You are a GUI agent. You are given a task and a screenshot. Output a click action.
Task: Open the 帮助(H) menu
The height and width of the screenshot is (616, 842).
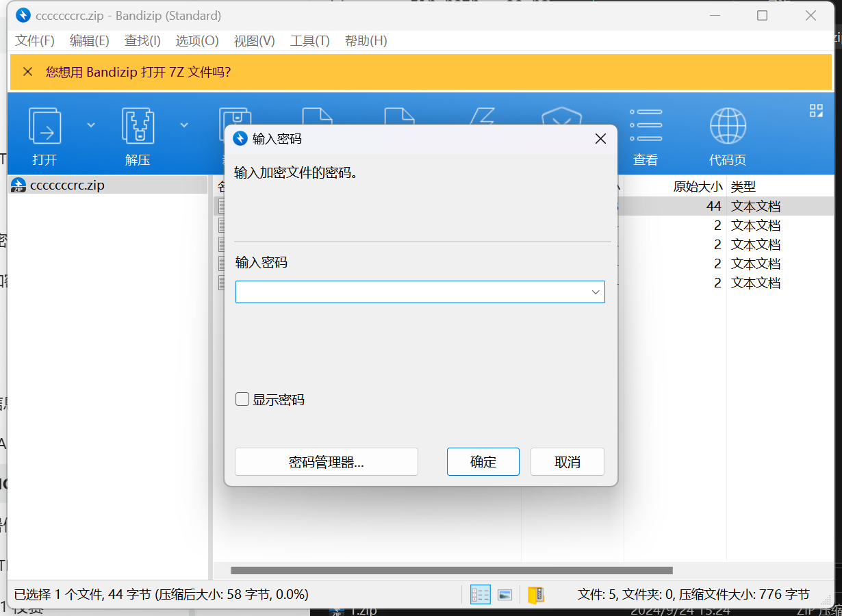tap(366, 41)
